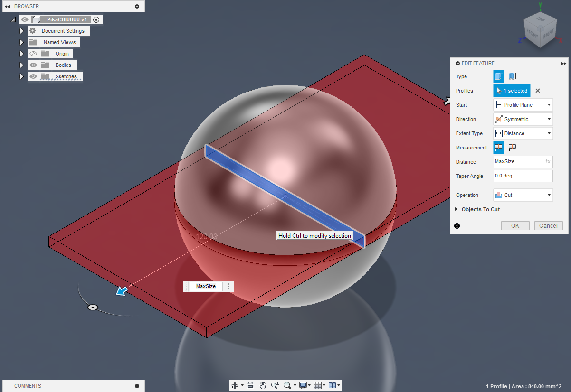Open the Start dropdown showing Profile Plane

coord(523,105)
